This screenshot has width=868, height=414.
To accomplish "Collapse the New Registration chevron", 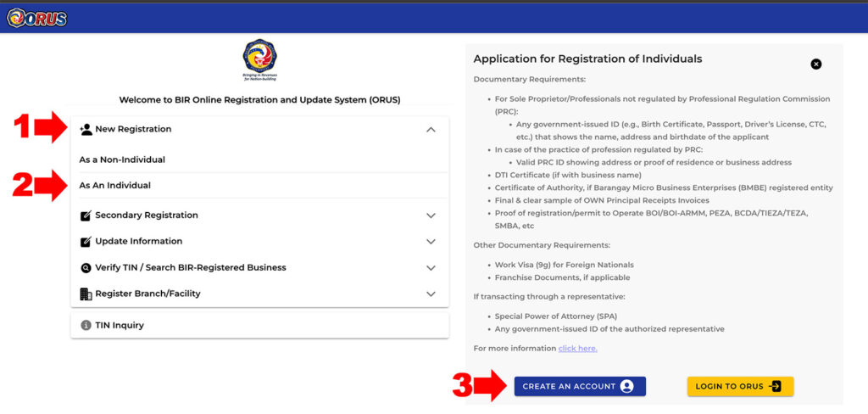I will click(431, 130).
